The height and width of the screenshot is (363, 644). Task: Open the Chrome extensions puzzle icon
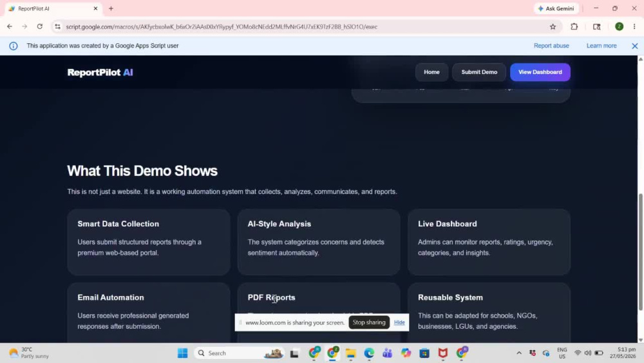[574, 26]
